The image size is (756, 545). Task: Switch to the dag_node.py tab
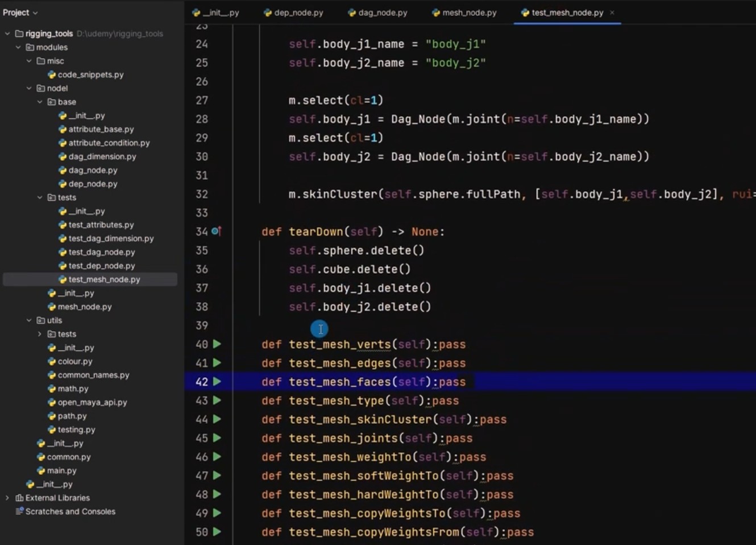(377, 13)
